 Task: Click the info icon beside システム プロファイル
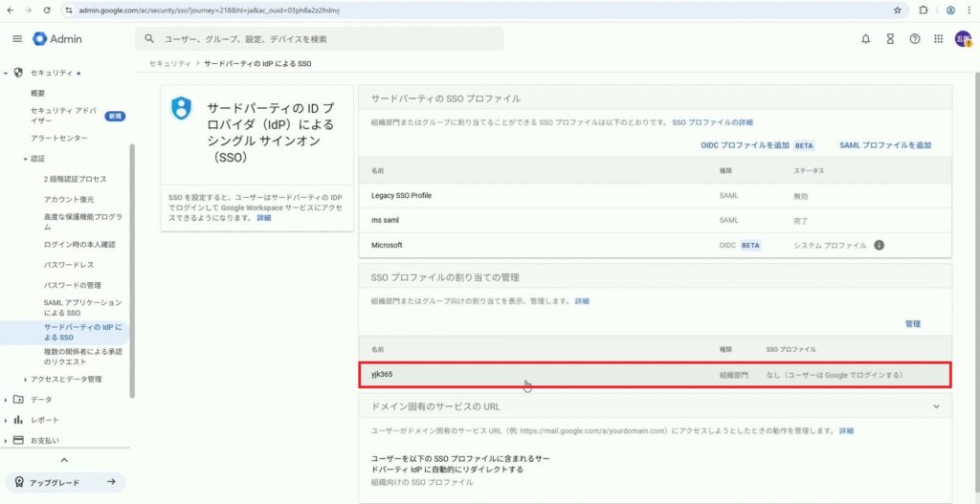point(879,245)
